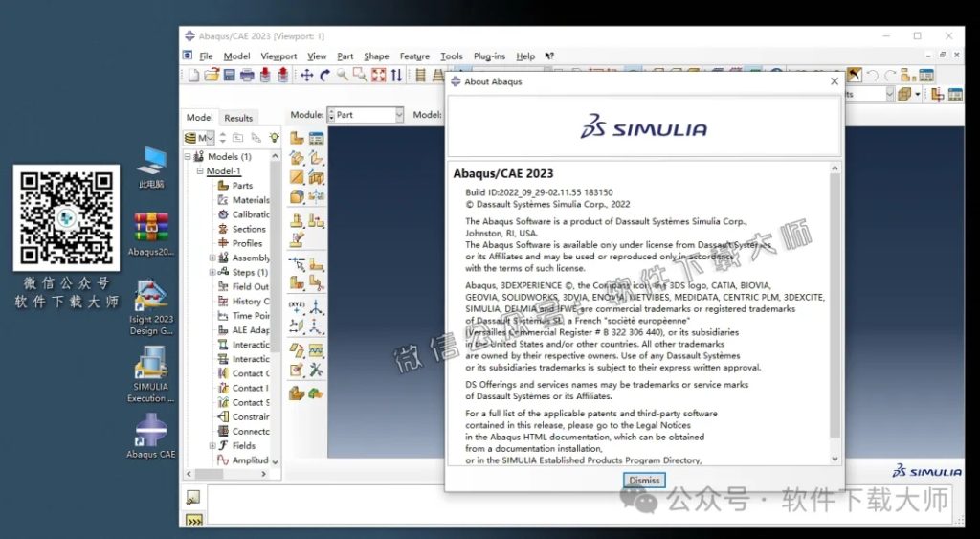Collapse the Model-1 tree node
The width and height of the screenshot is (980, 539).
point(200,170)
